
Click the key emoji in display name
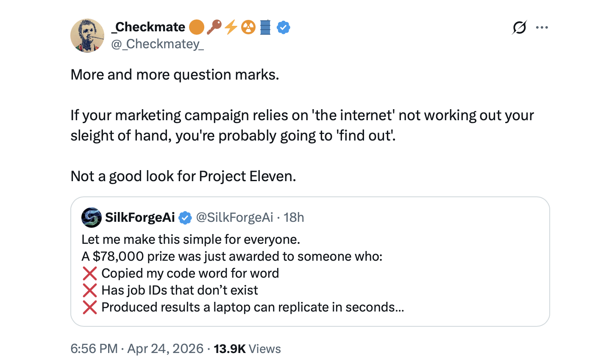(x=214, y=28)
